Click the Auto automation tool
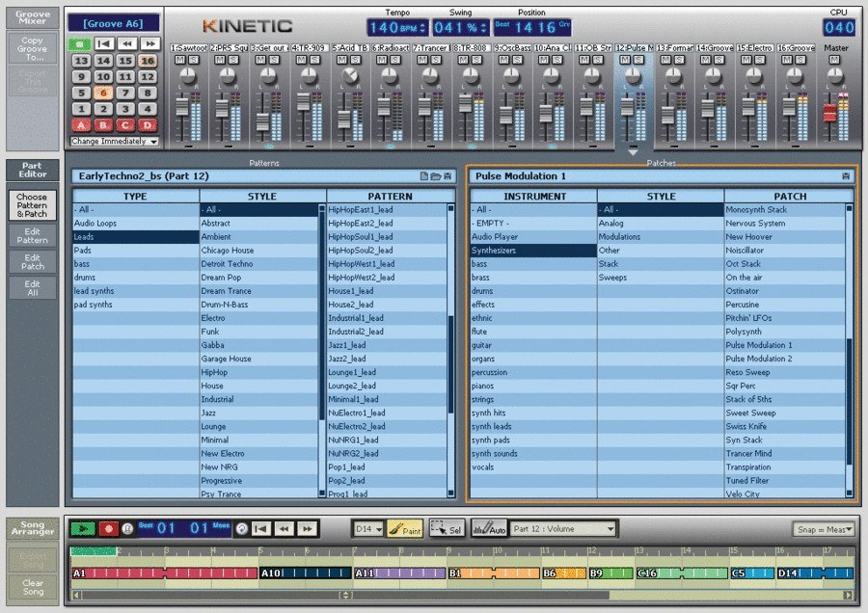The height and width of the screenshot is (613, 868). 489,528
